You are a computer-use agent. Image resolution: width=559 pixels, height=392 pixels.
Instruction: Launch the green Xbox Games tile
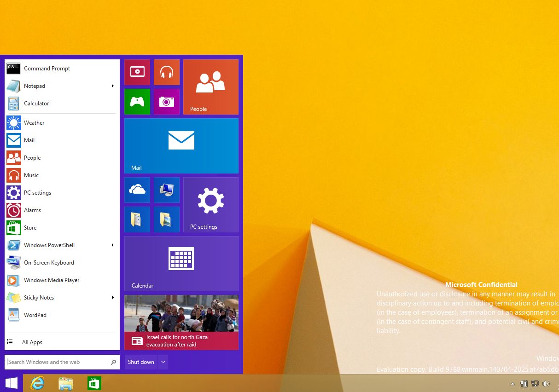click(137, 102)
